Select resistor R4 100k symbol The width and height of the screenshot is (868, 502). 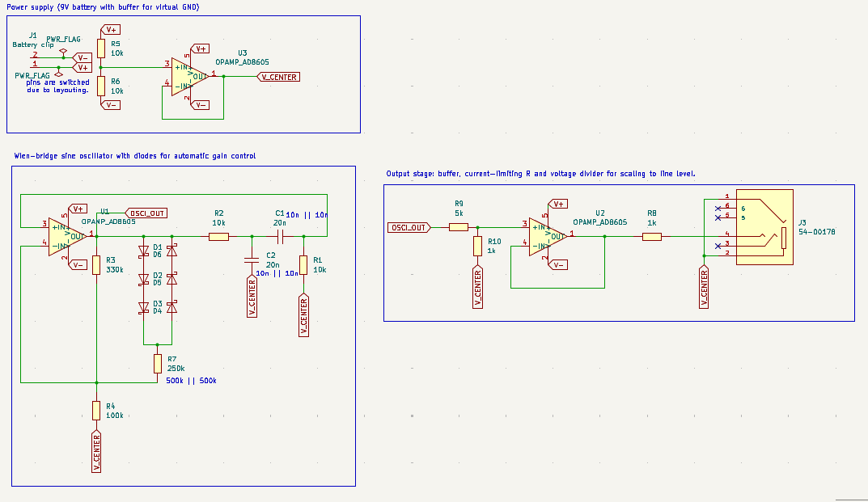click(95, 411)
